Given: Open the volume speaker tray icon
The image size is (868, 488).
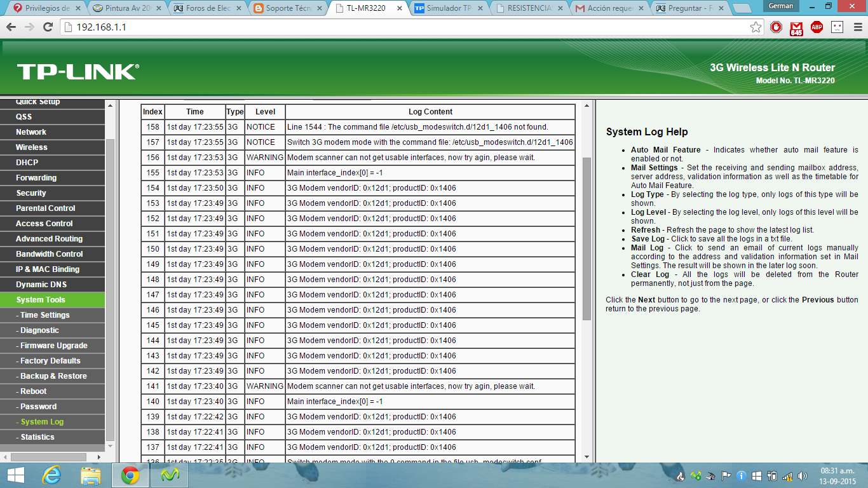Looking at the screenshot, I should (803, 475).
